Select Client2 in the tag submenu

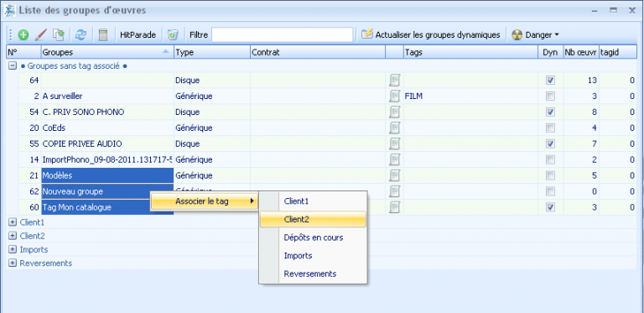[x=313, y=219]
